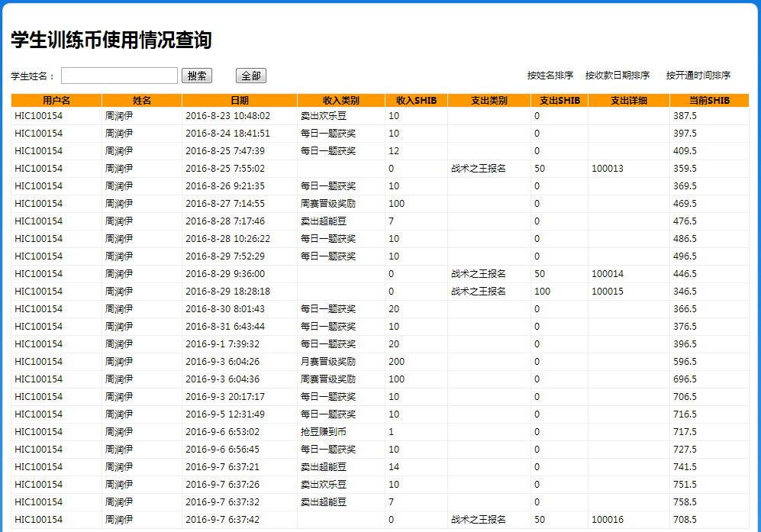The image size is (761, 532).
Task: Sort via 按收款日期排序 link
Action: tap(618, 76)
